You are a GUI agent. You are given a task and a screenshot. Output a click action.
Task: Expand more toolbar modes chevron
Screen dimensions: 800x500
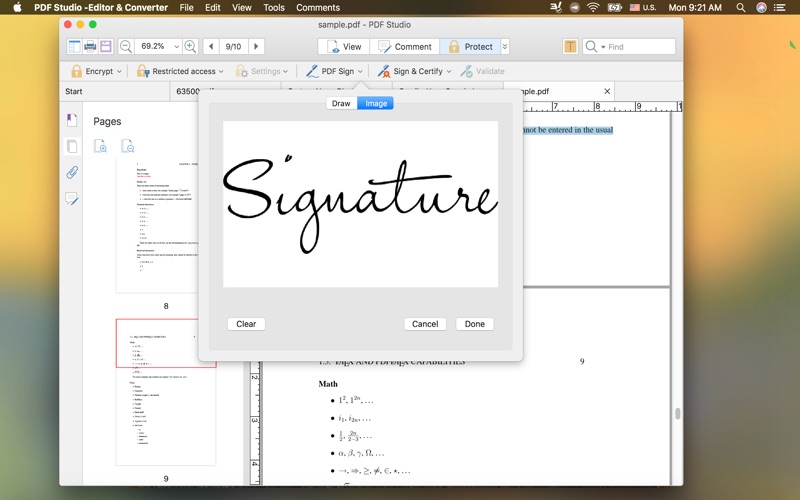point(505,46)
